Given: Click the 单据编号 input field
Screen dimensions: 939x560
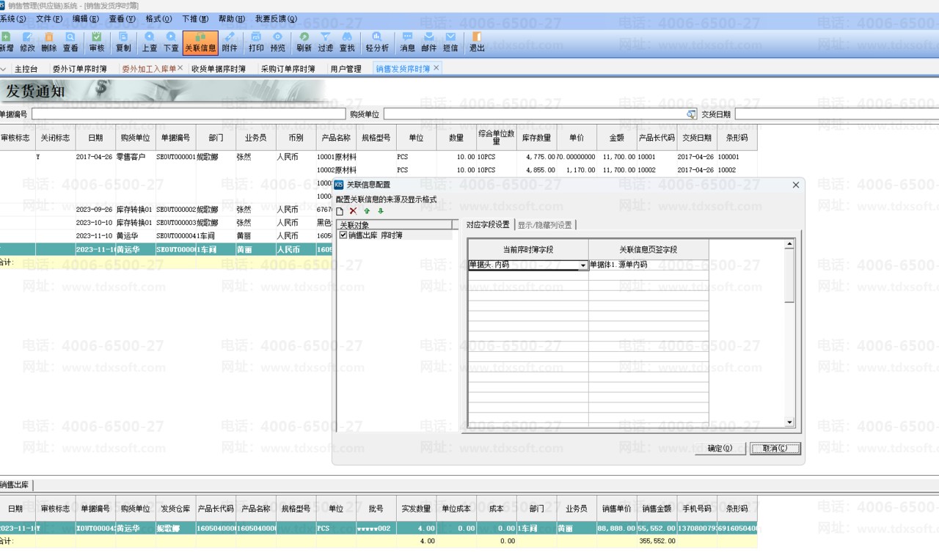Looking at the screenshot, I should click(x=188, y=114).
